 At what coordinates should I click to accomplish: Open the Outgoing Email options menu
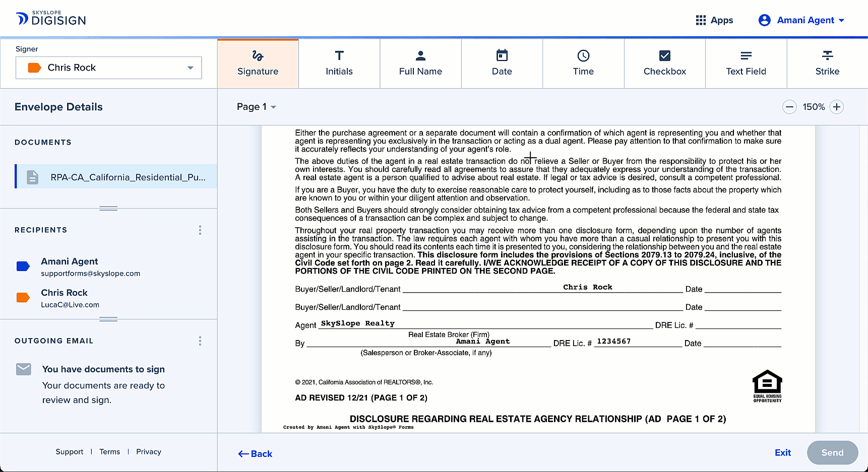(x=200, y=341)
